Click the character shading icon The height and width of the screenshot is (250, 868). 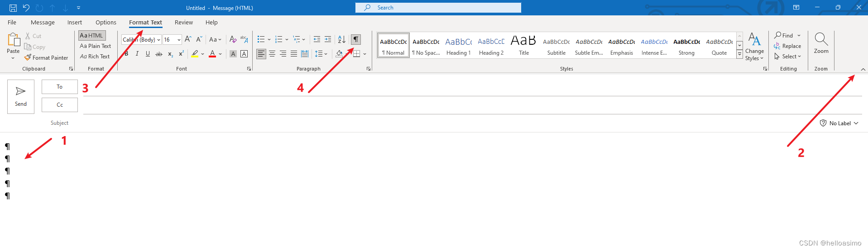click(233, 54)
